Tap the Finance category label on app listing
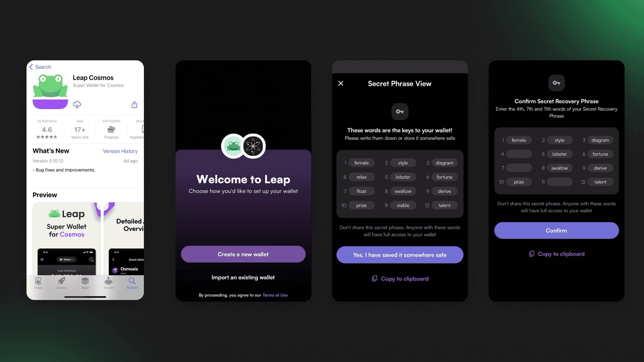Screen dimensions: 644x362 (111, 137)
